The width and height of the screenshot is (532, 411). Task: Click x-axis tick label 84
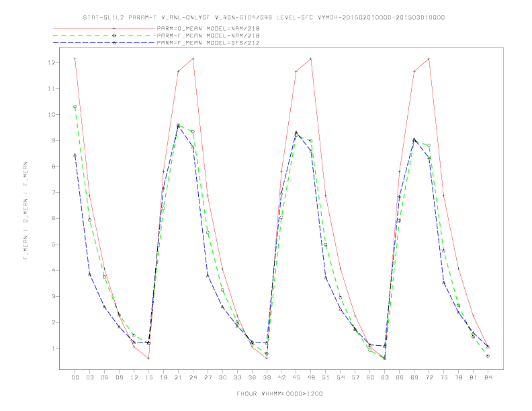[x=488, y=377]
